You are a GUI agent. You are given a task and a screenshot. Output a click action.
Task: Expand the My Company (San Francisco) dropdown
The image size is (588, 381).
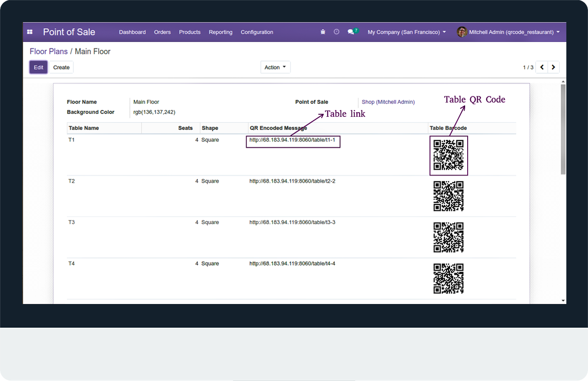pos(407,32)
